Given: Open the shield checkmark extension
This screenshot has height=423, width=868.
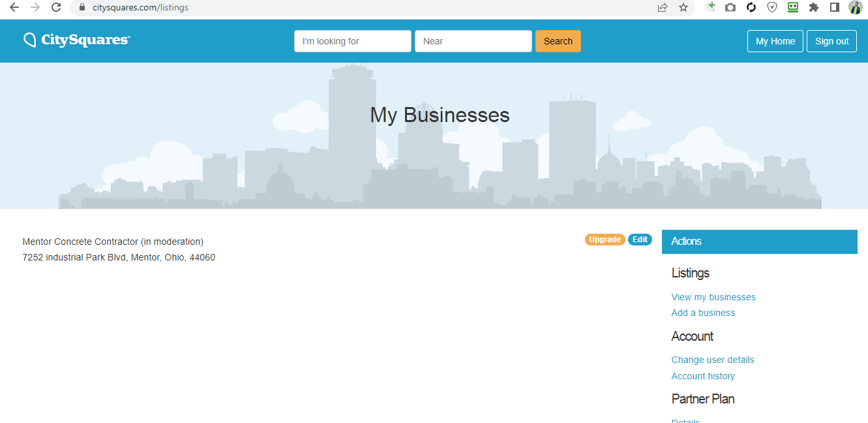Looking at the screenshot, I should tap(772, 8).
